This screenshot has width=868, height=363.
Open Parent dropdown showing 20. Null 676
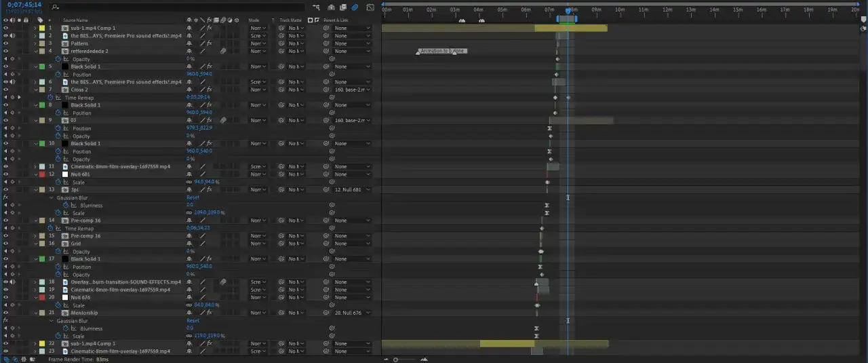coord(352,313)
